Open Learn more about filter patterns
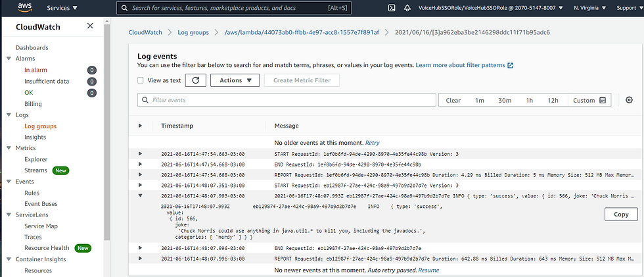This screenshot has width=644, height=277. pyautogui.click(x=461, y=65)
